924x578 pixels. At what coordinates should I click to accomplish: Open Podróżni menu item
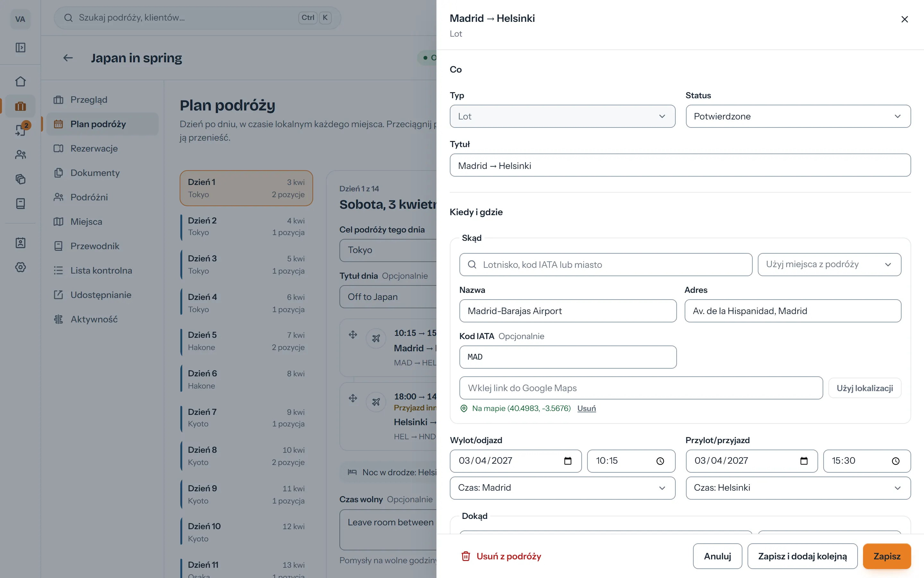coord(102,197)
